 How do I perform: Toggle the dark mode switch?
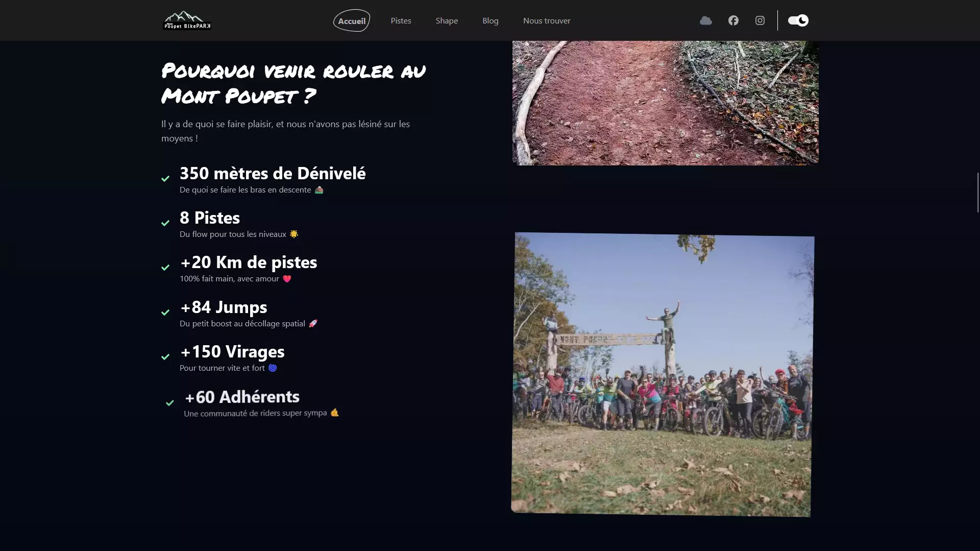(798, 20)
